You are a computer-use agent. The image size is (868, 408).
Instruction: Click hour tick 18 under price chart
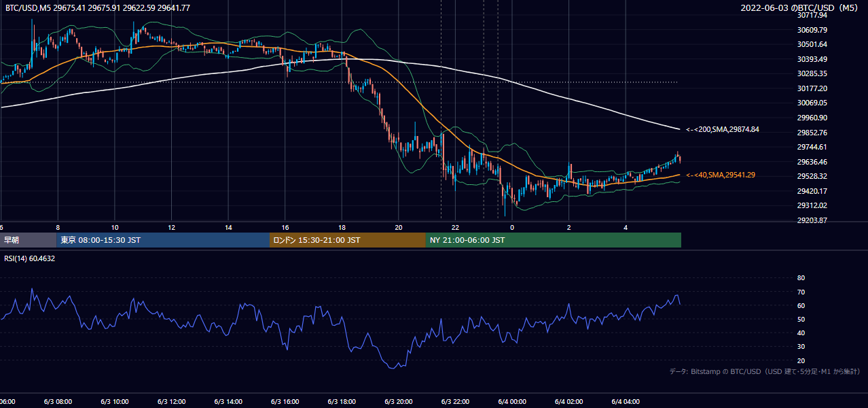tap(342, 227)
